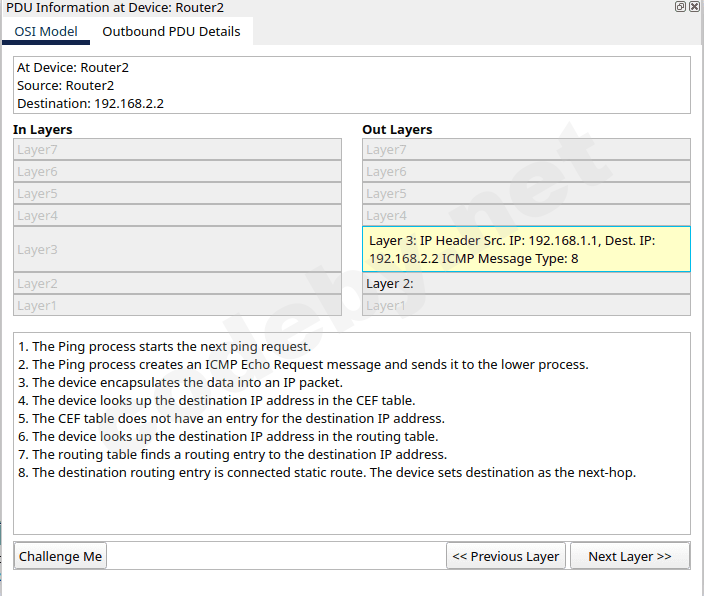The image size is (704, 596).
Task: Go to the previous layer
Action: pyautogui.click(x=506, y=556)
